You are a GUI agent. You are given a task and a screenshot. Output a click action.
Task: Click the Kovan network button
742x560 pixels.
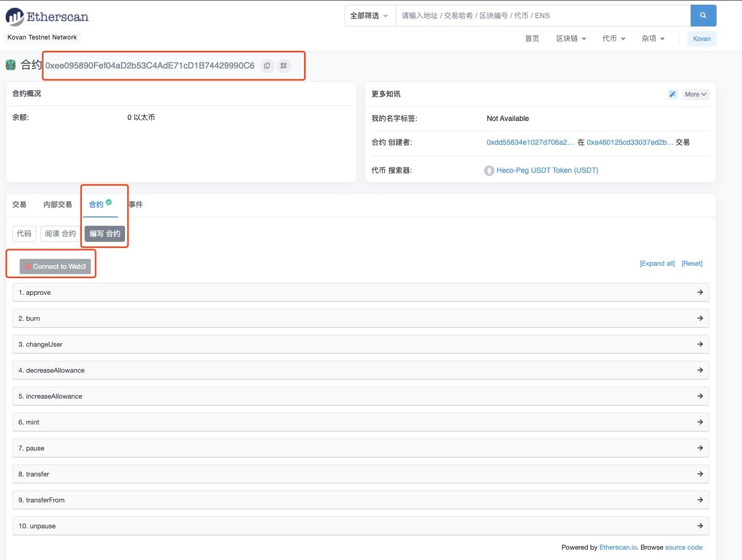tap(702, 39)
